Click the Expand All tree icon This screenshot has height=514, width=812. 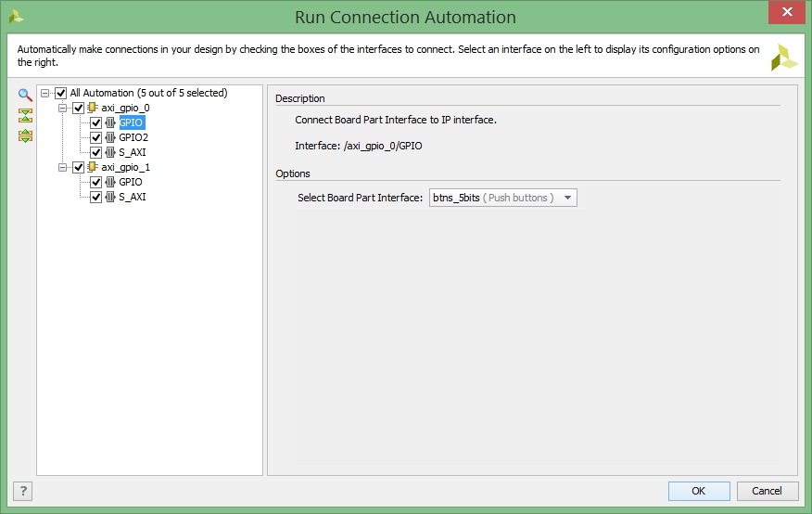tap(25, 135)
